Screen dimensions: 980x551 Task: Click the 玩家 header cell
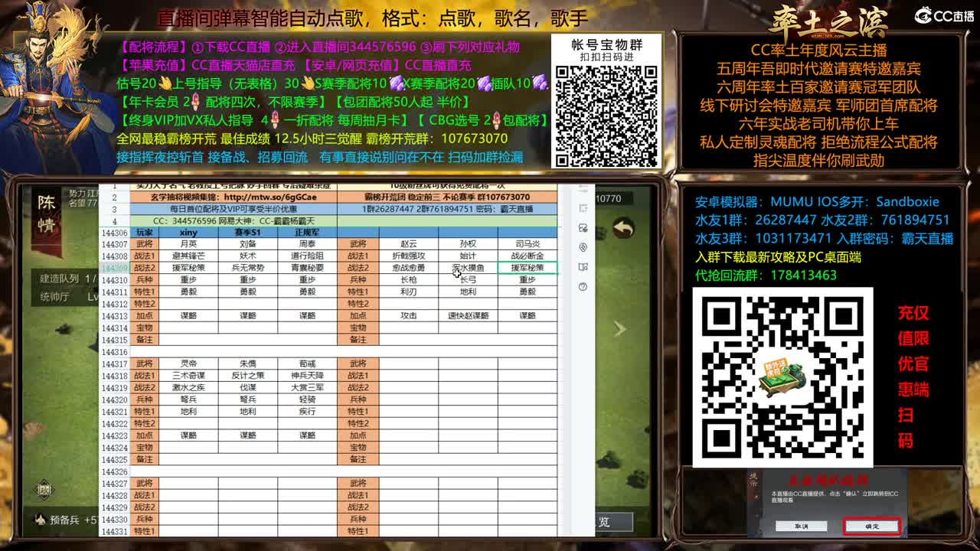[x=144, y=232]
